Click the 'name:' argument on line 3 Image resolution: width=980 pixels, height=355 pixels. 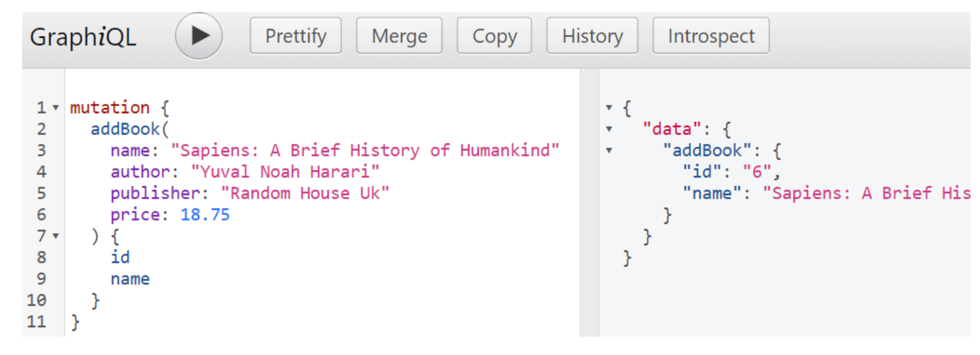tap(135, 151)
